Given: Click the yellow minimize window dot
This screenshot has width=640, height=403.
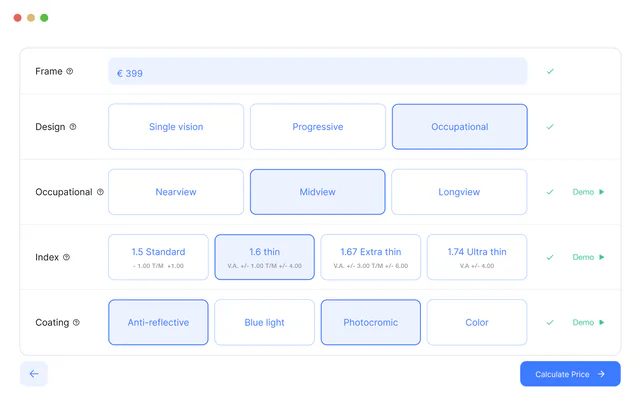Looking at the screenshot, I should point(31,18).
